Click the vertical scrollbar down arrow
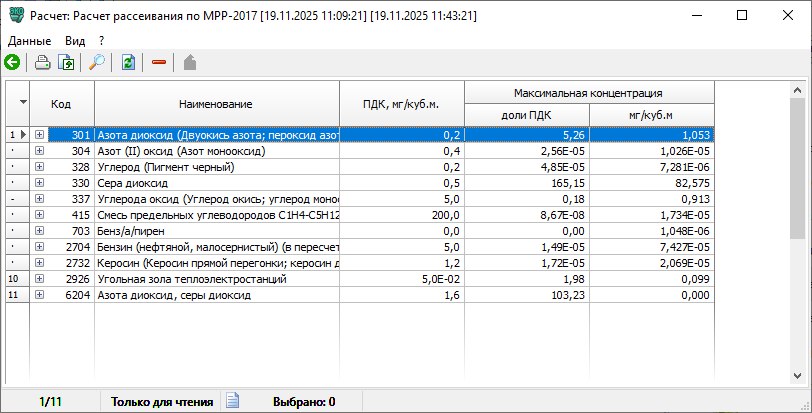812x413 pixels. pos(797,376)
